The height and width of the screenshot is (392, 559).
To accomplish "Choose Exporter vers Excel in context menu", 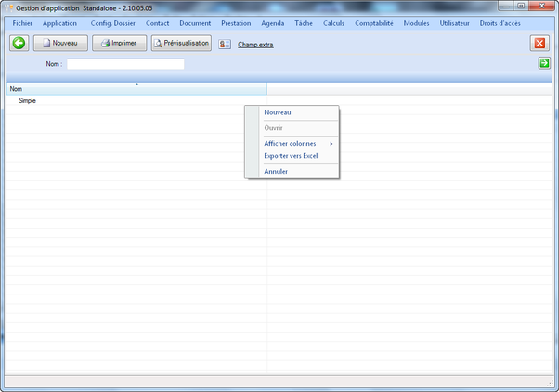I will 291,156.
